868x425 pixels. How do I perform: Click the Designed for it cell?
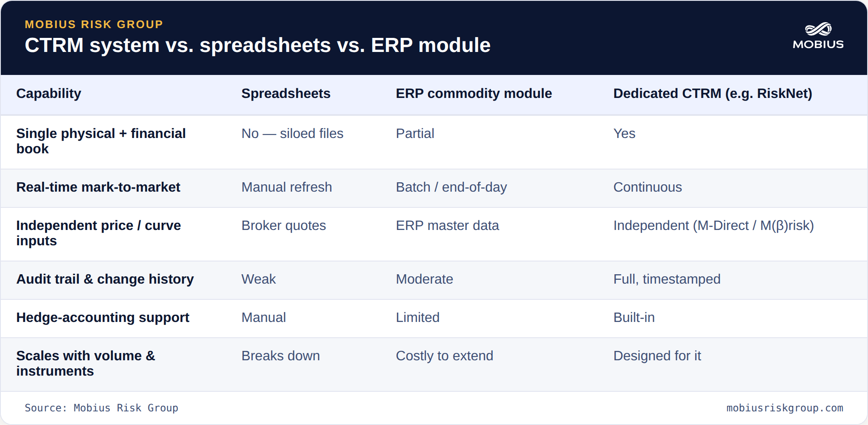click(x=657, y=356)
